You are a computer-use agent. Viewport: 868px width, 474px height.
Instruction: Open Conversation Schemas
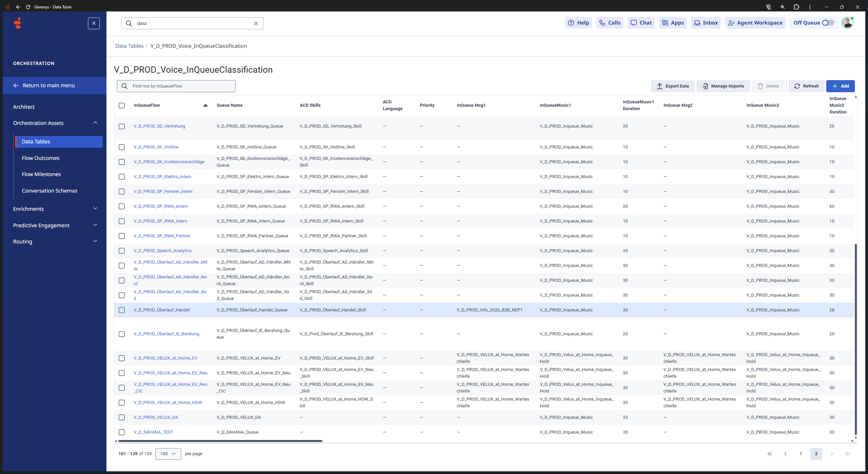coord(50,191)
